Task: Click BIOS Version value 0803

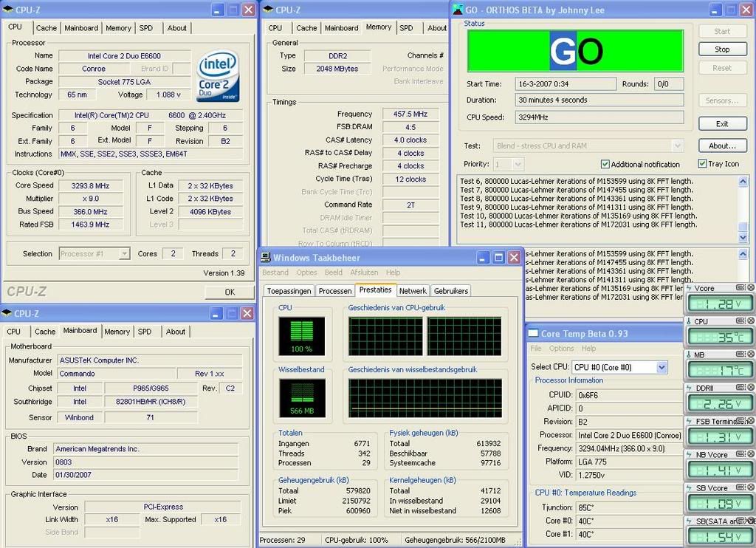Action: tap(146, 462)
